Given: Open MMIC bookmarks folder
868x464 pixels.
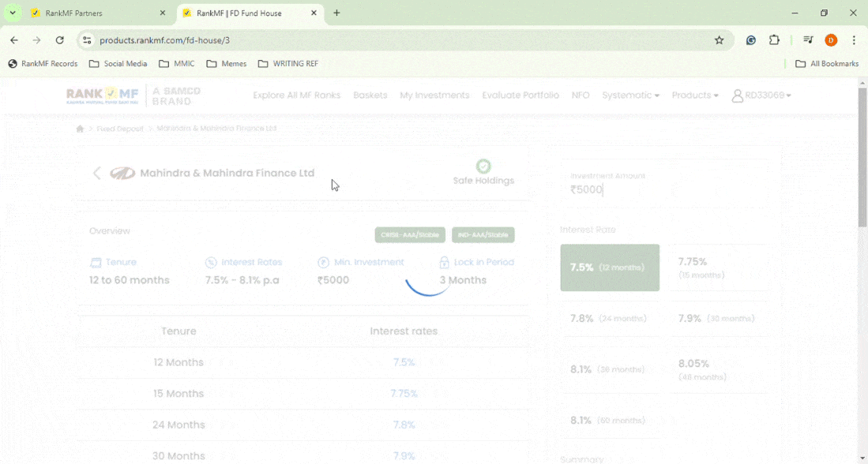Looking at the screenshot, I should 177,64.
